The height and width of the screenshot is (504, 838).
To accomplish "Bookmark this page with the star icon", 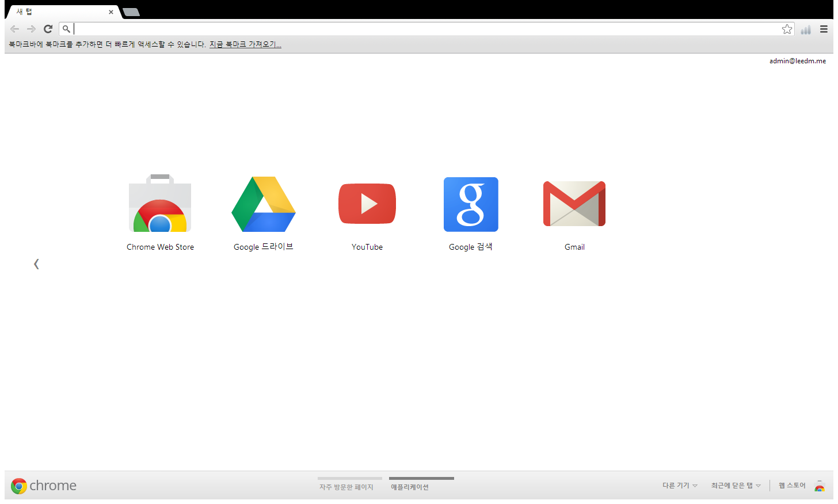I will pyautogui.click(x=787, y=29).
